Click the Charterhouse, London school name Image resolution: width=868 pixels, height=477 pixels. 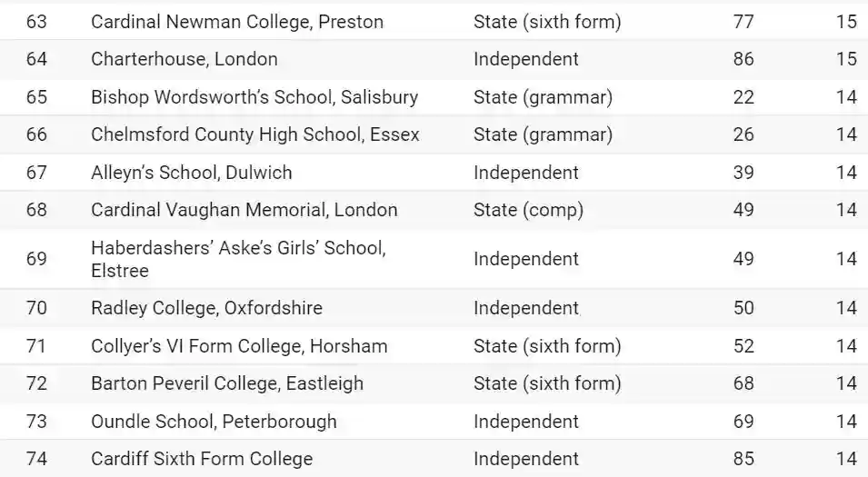click(x=185, y=59)
